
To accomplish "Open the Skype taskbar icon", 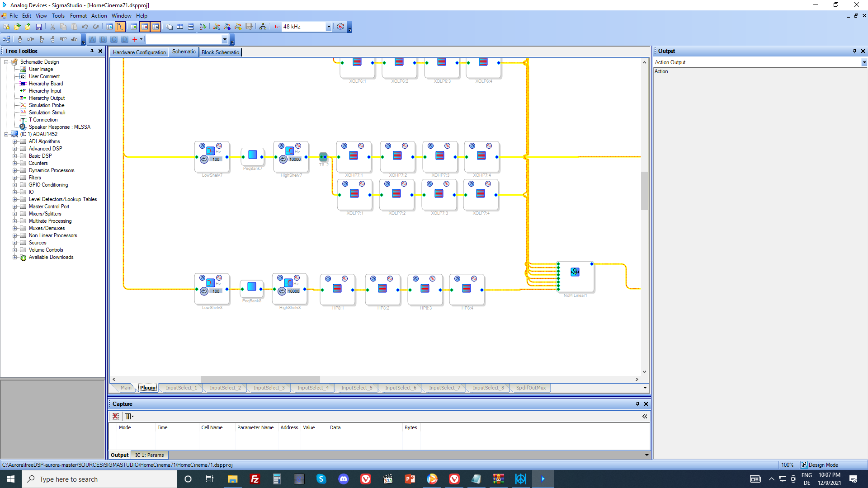I will (x=321, y=479).
